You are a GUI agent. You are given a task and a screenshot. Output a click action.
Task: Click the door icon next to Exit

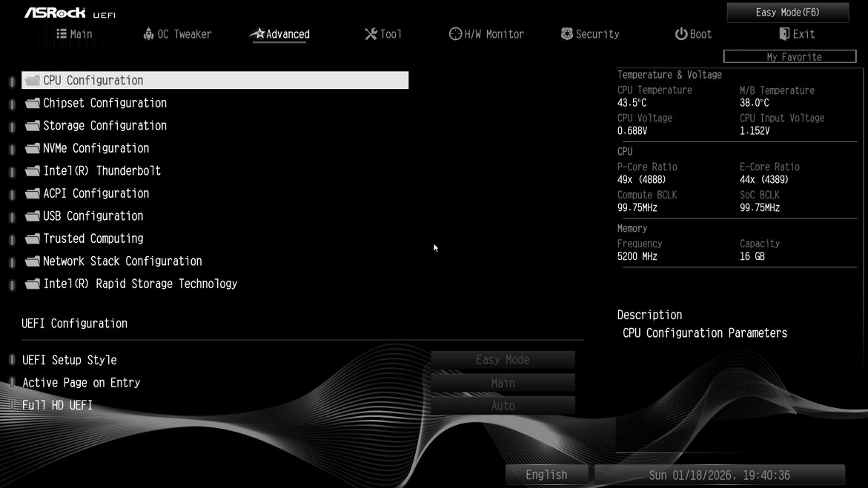point(784,33)
